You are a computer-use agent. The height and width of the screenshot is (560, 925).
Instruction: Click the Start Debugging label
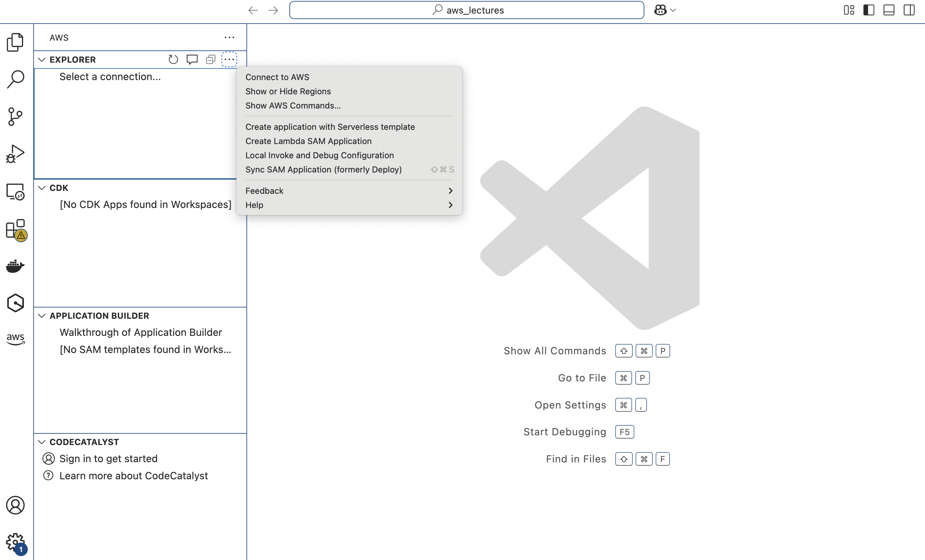pos(565,432)
